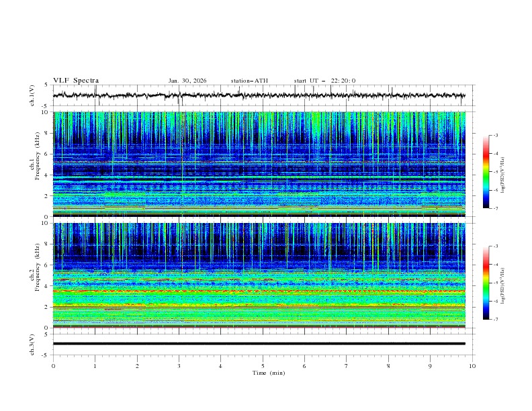Click the "7" minute tick label on time axis
Viewport: 532px width, 411px height.
pos(347,366)
